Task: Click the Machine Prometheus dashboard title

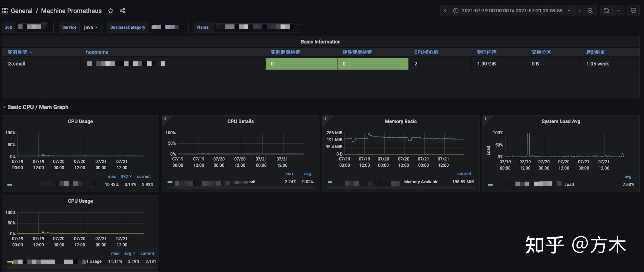Action: [71, 11]
